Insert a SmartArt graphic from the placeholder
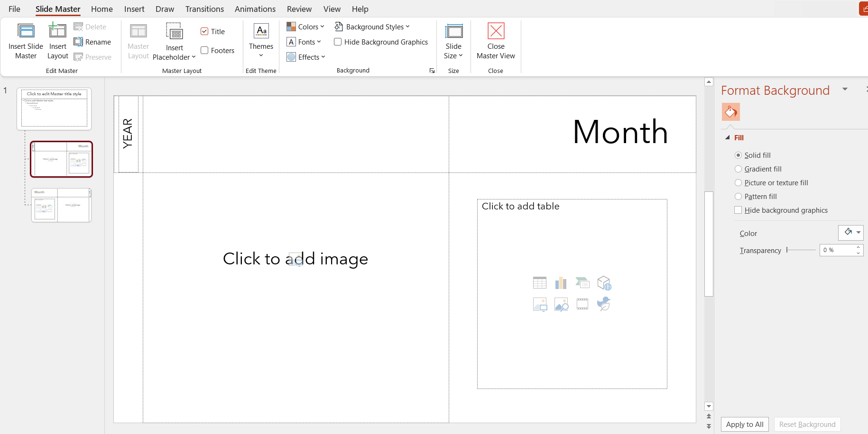 [582, 282]
